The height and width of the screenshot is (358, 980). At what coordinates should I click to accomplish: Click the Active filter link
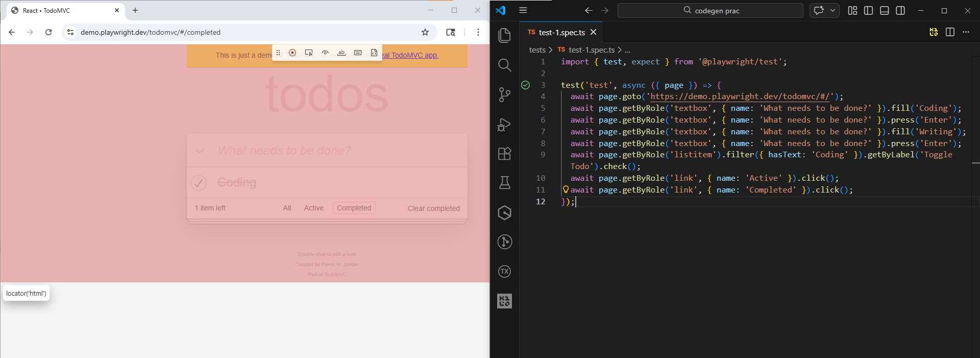(x=313, y=208)
